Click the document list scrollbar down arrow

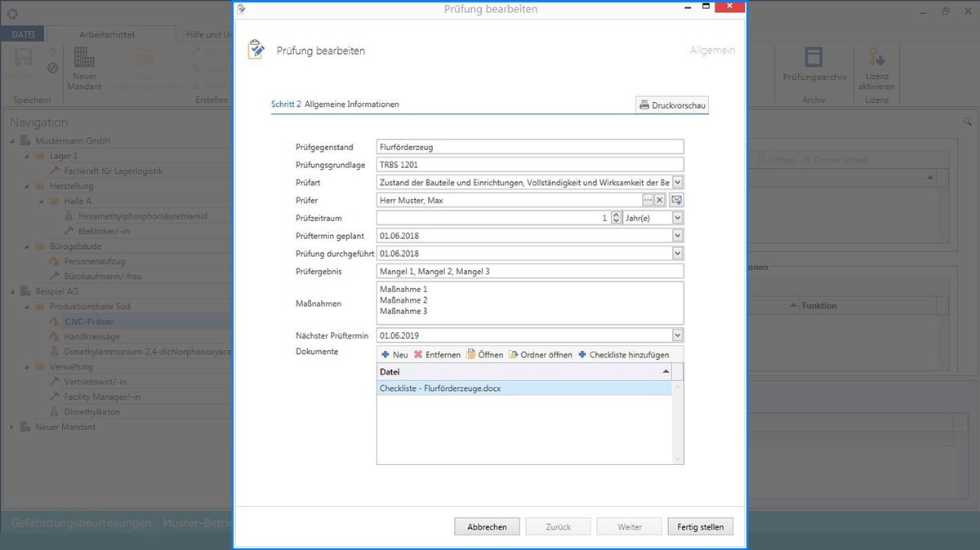pos(678,459)
